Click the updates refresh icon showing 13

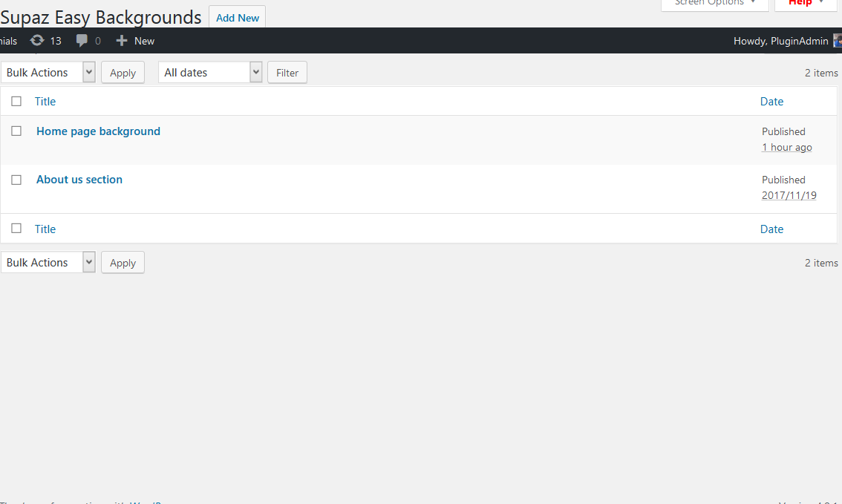point(37,41)
